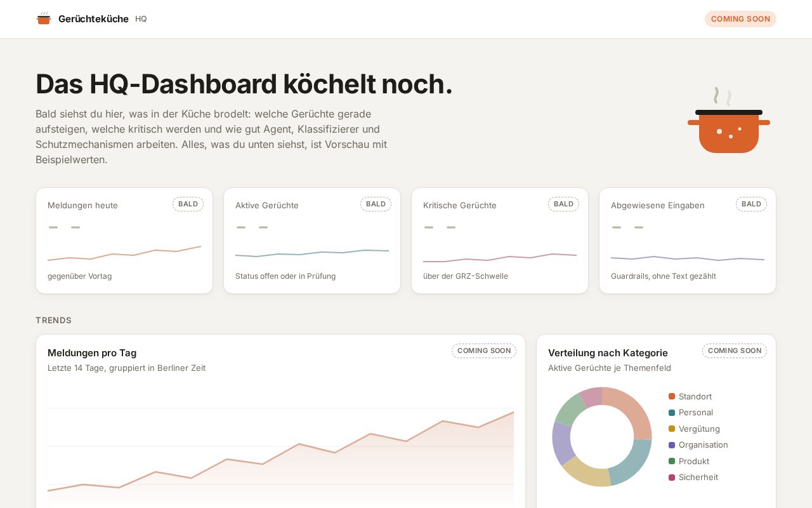This screenshot has height=508, width=812.
Task: Click the BALD badge on Abgewiesene Eingaben
Action: click(x=751, y=204)
